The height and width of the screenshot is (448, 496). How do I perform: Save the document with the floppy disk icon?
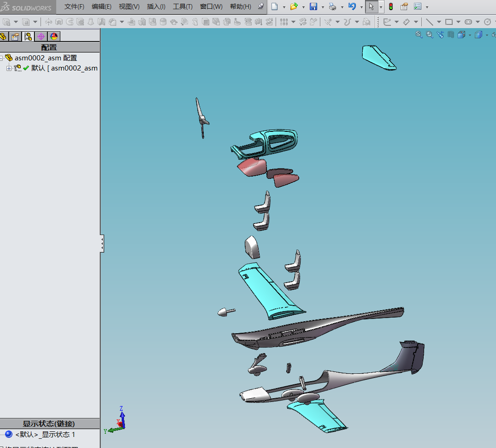click(313, 6)
